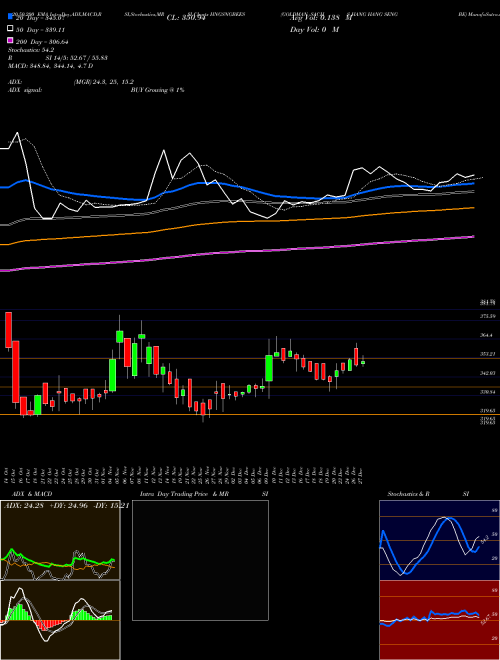Screen dimensions: 500x660
Task: Click the blue 20 Day legend swatch
Action: pos(10,17)
